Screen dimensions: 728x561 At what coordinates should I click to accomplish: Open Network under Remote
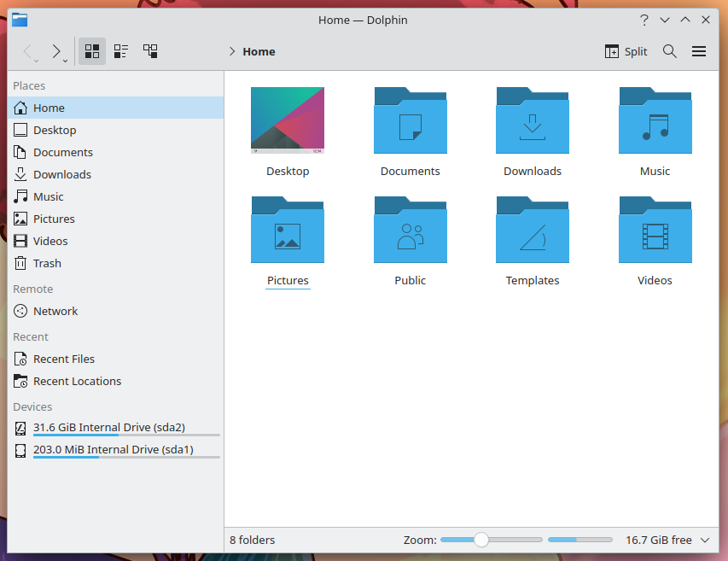pos(115,311)
